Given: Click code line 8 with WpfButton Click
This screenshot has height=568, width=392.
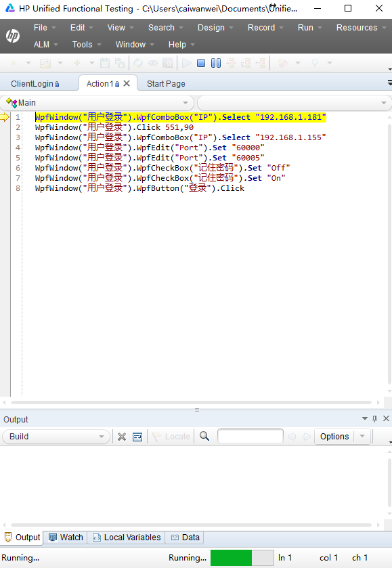Looking at the screenshot, I should pos(140,188).
